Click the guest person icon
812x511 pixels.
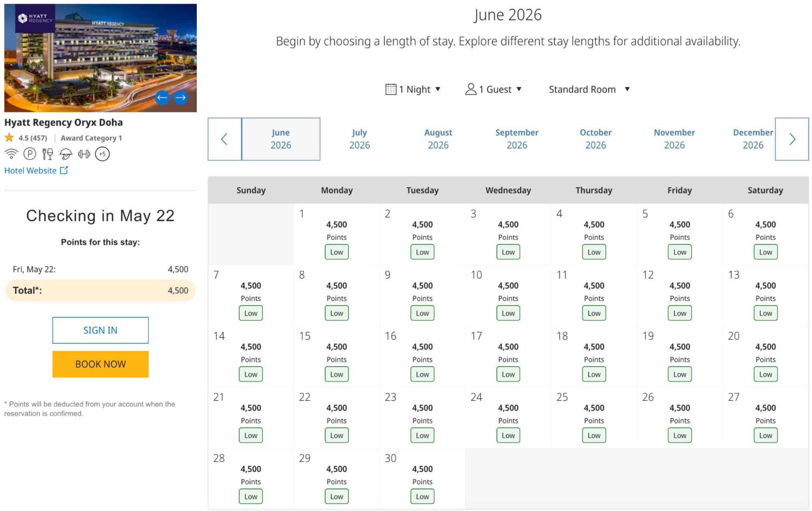[x=471, y=89]
